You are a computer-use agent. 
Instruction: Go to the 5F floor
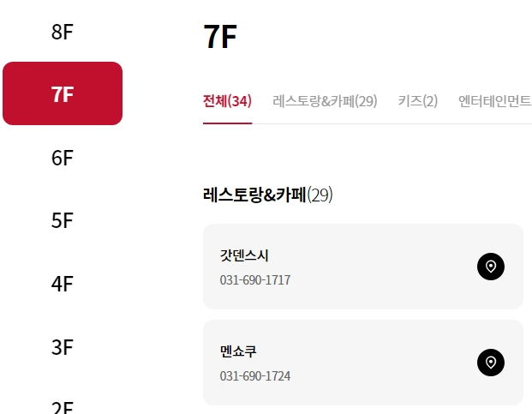click(x=63, y=220)
